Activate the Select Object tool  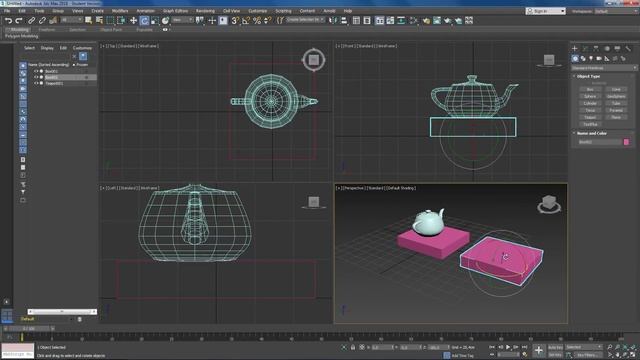[89, 20]
